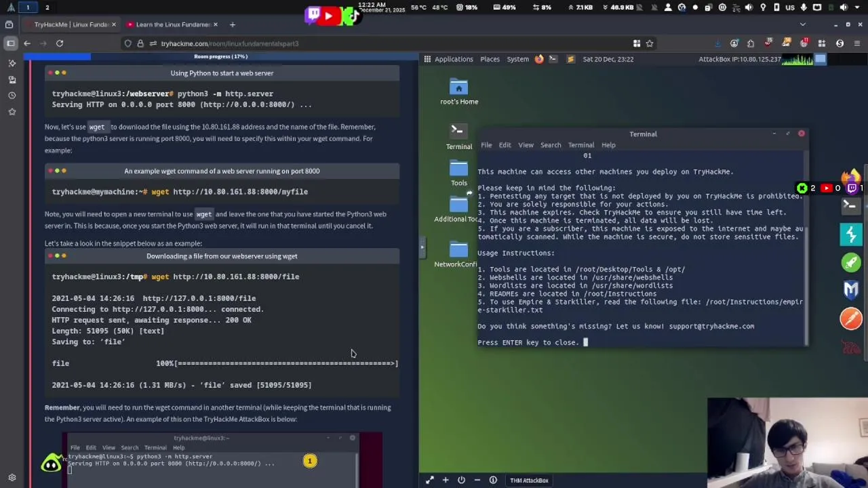
Task: Switch to Learn the Linux Fundamentals tab
Action: pyautogui.click(x=172, y=24)
